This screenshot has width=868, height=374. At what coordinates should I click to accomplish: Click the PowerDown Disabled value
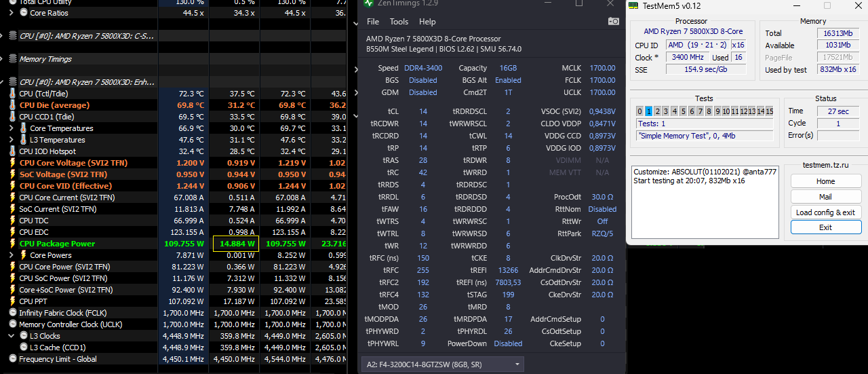coord(508,343)
